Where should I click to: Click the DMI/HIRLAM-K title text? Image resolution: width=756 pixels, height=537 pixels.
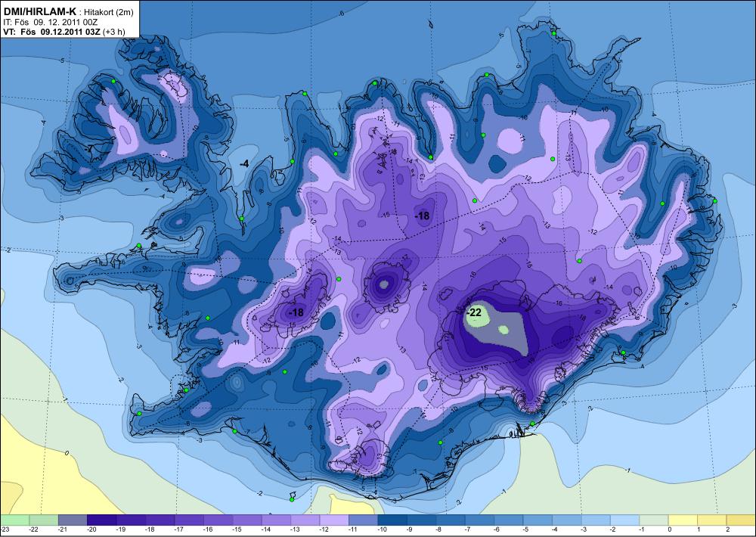(39, 12)
